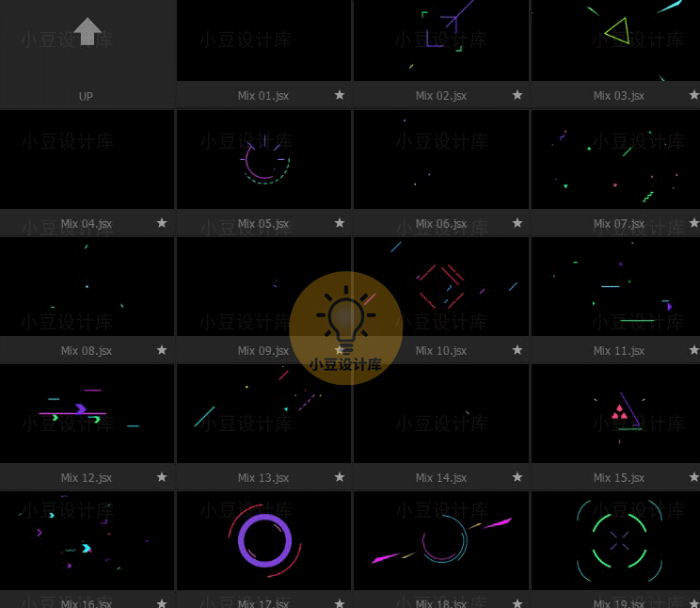Screen dimensions: 700x608
Task: Star the Mix 03.jsx preset
Action: (694, 95)
